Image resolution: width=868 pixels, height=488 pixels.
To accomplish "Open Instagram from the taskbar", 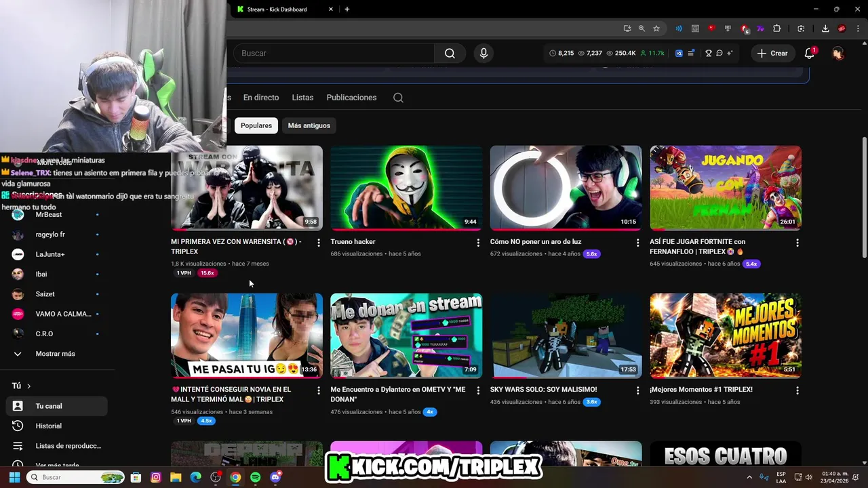I will [x=156, y=477].
